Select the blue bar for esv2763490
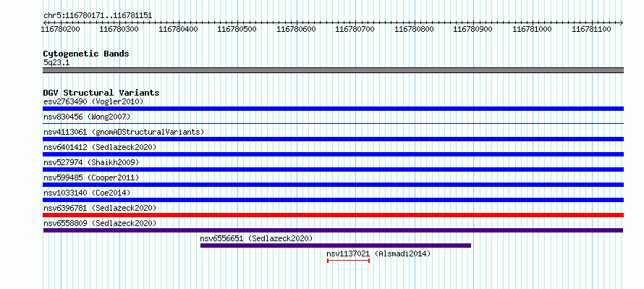This screenshot has height=289, width=644. coord(334,109)
